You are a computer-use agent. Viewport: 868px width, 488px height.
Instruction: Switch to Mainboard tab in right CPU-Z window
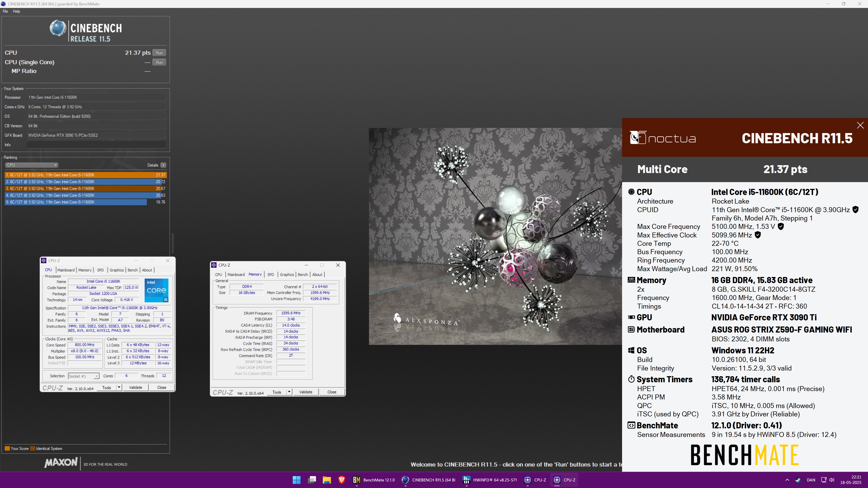point(236,274)
